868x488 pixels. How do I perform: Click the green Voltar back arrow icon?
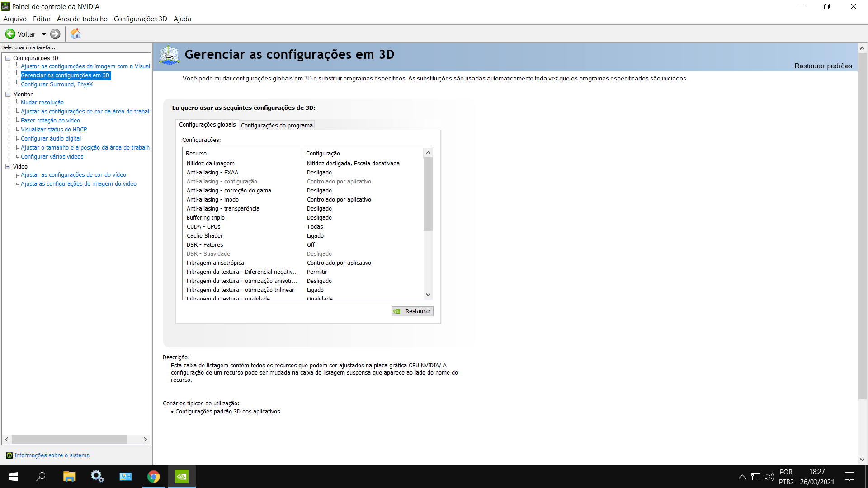[10, 34]
